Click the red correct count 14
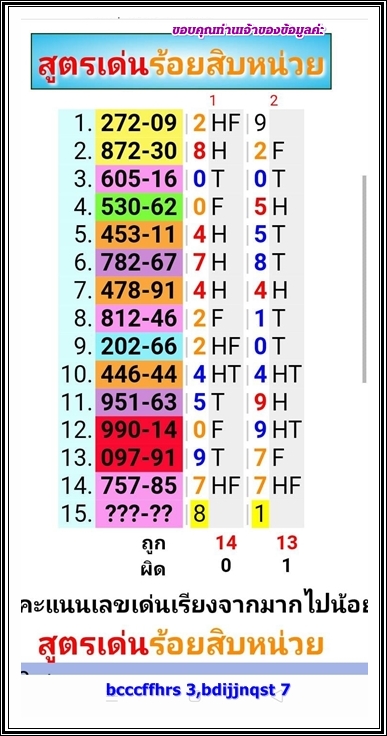 226,543
